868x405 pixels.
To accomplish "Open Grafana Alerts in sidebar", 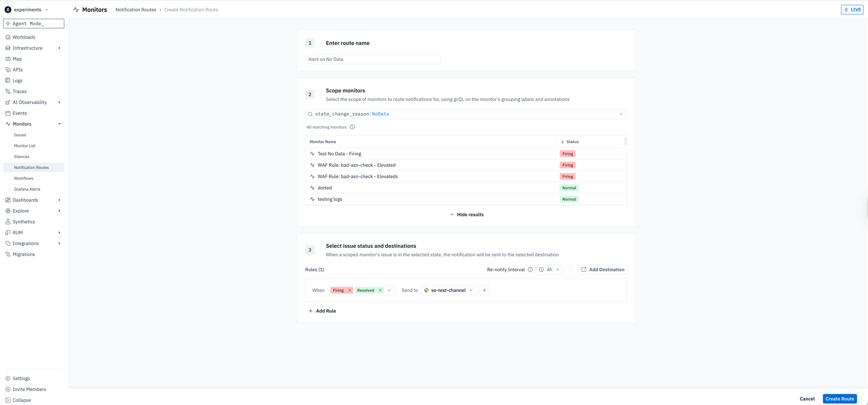I will tap(27, 189).
